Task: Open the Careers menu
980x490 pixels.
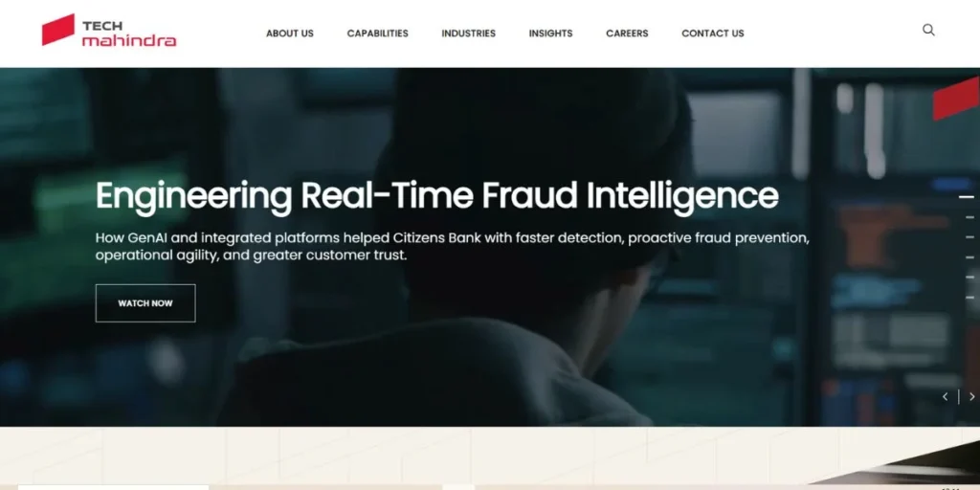Action: (x=627, y=33)
